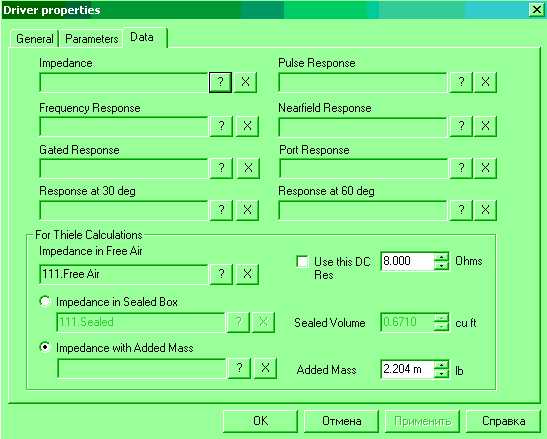Browse for a Frequency Response file
The image size is (547, 439).
pos(221,126)
